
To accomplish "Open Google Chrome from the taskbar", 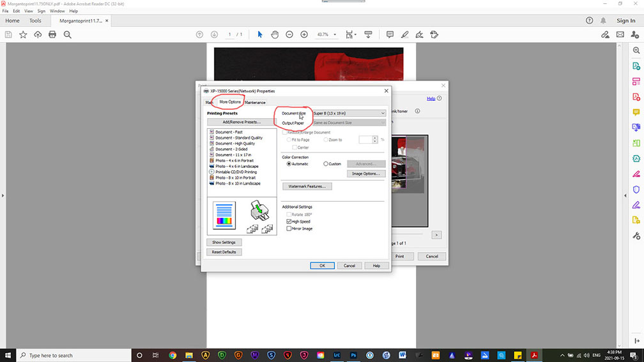I will pyautogui.click(x=172, y=355).
